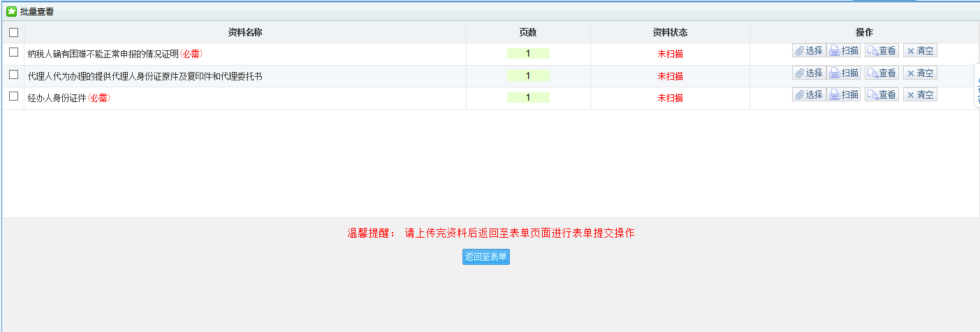The height and width of the screenshot is (332, 980).
Task: Clear the 代理人代为办理 row with 清空
Action: coord(920,73)
